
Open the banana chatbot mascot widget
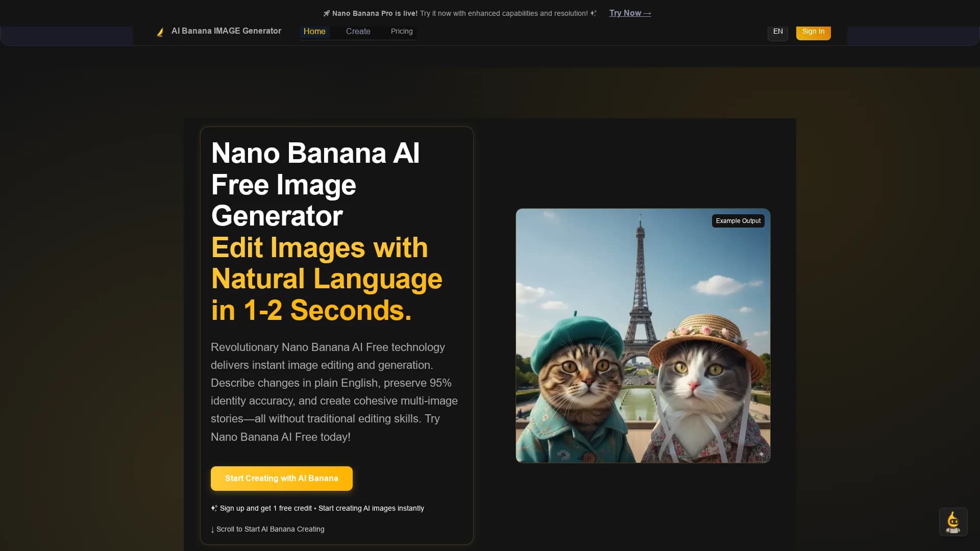pos(953,522)
